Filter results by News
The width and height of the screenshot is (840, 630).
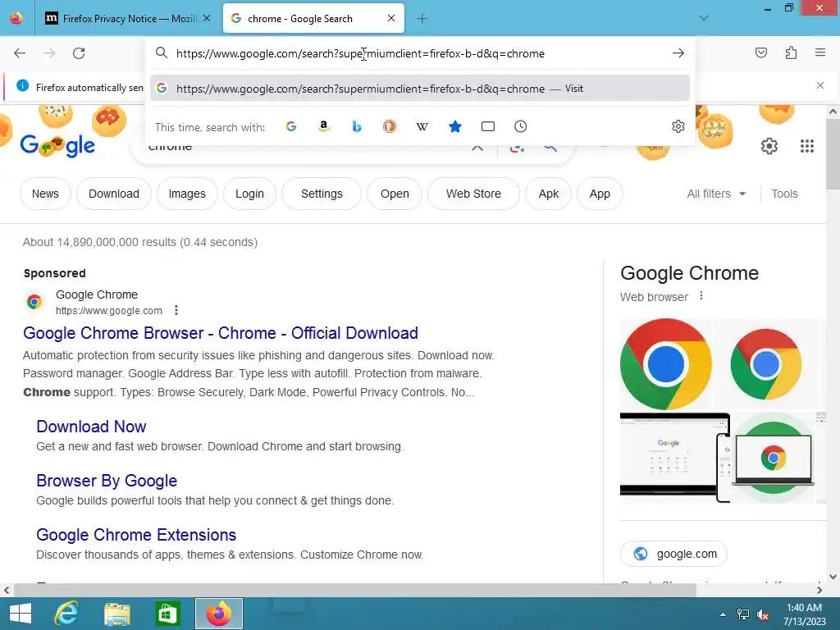[x=45, y=194]
